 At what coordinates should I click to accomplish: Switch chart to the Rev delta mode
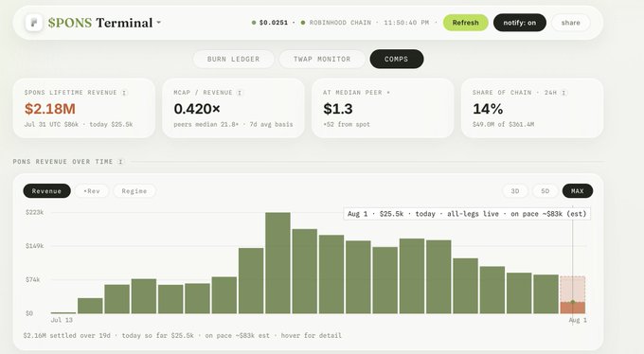coord(92,191)
